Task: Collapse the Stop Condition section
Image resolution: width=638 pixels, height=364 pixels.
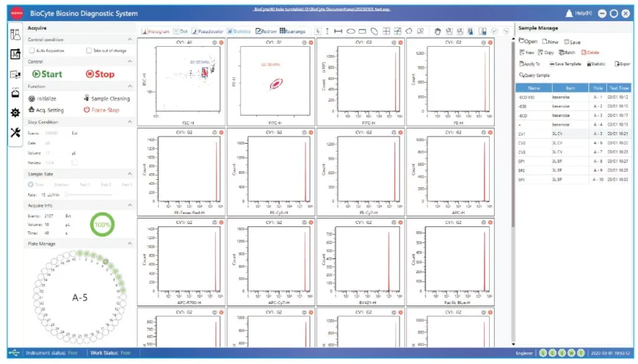Action: coord(129,122)
